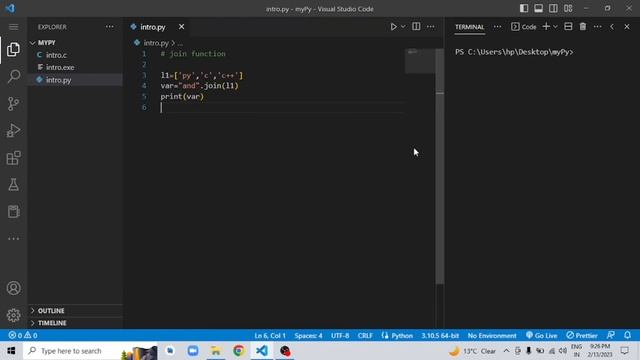640x360 pixels.
Task: Click intro.py in the breadcrumb
Action: 156,43
